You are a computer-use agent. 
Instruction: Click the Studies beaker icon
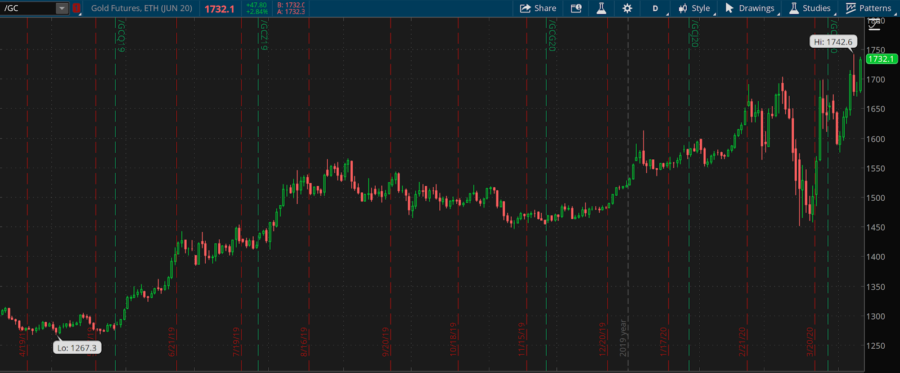(x=794, y=8)
